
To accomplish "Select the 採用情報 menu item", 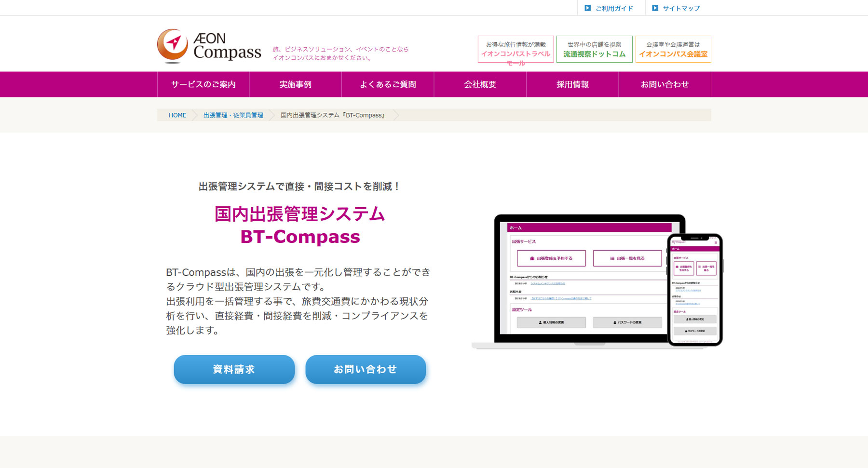I will pos(572,84).
